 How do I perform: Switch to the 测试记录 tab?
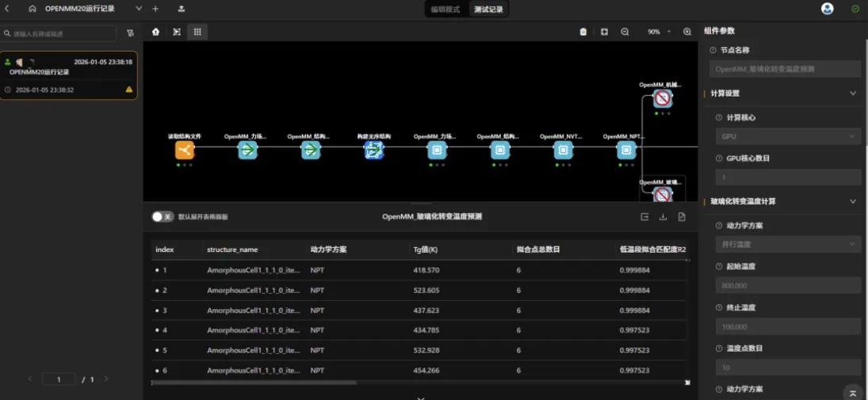coord(488,10)
